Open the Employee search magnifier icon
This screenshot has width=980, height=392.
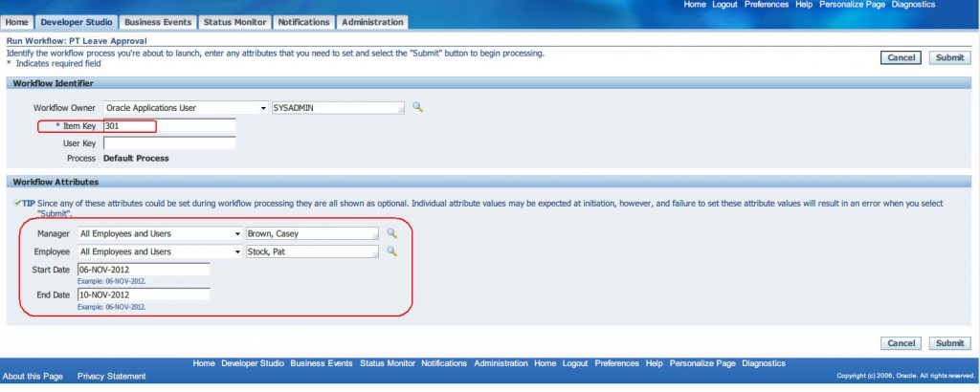click(391, 250)
